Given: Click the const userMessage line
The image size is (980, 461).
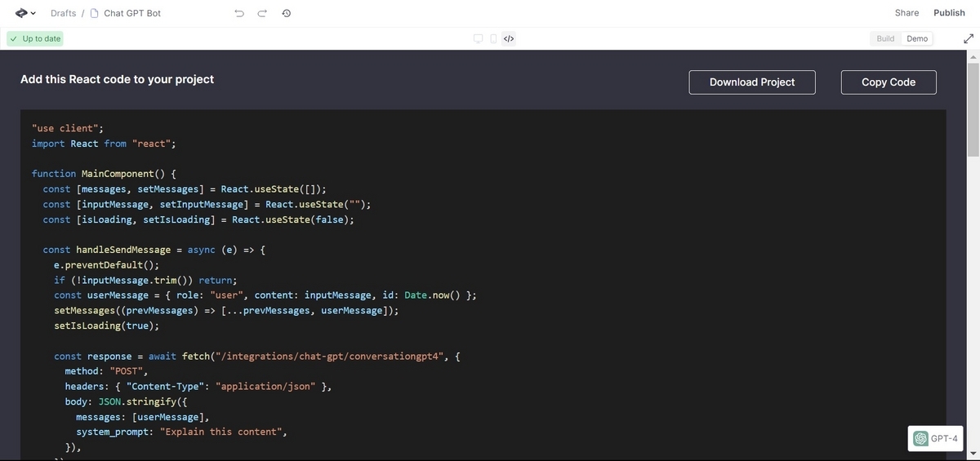Looking at the screenshot, I should click(x=265, y=295).
